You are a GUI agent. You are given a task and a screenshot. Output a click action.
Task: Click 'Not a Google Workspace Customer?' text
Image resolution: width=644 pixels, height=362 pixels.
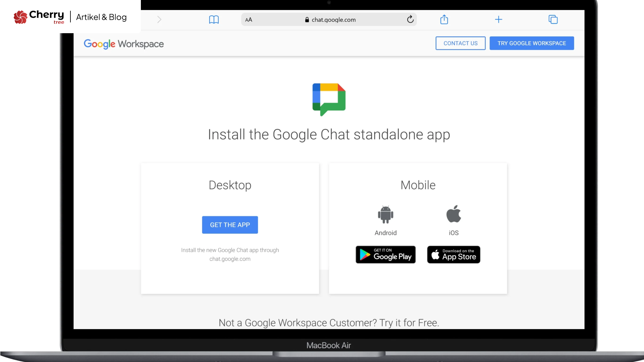point(298,323)
